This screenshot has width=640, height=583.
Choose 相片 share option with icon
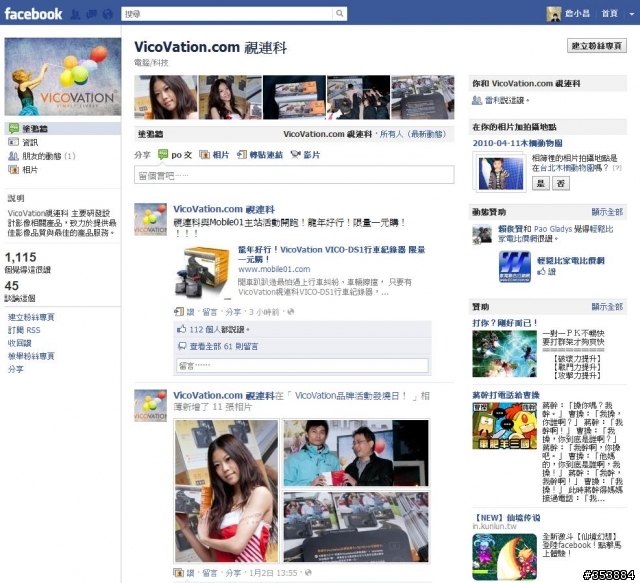[x=214, y=155]
